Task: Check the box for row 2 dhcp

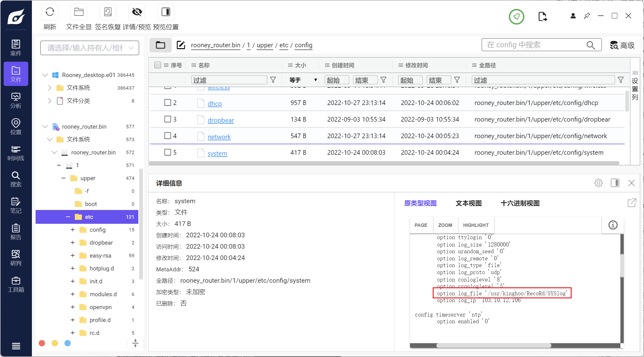Action: (x=167, y=103)
